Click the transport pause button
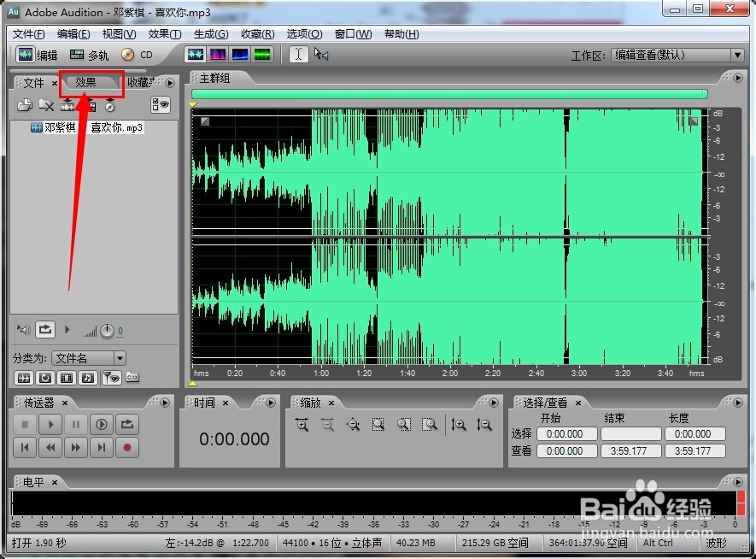 (x=76, y=425)
